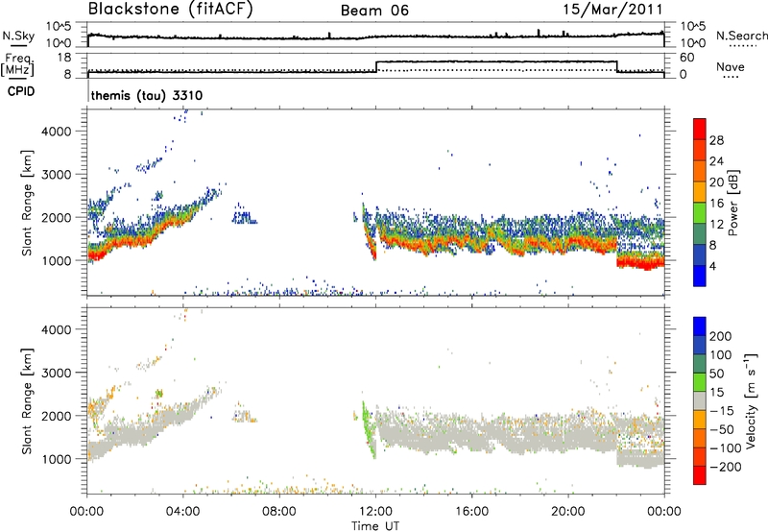Click the 'Time UT' axis label
Image resolution: width=768 pixels, height=532 pixels.
click(375, 526)
